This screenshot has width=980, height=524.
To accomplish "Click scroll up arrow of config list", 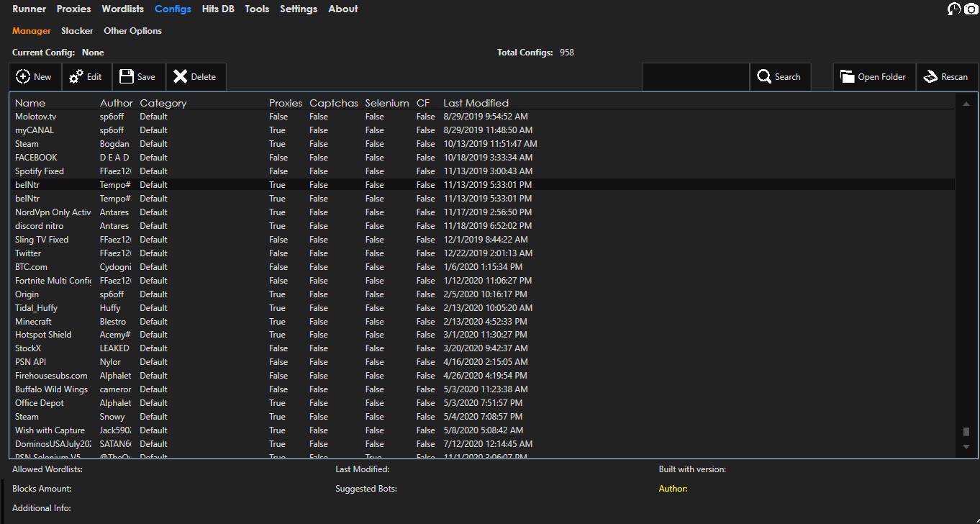I will pos(966,104).
